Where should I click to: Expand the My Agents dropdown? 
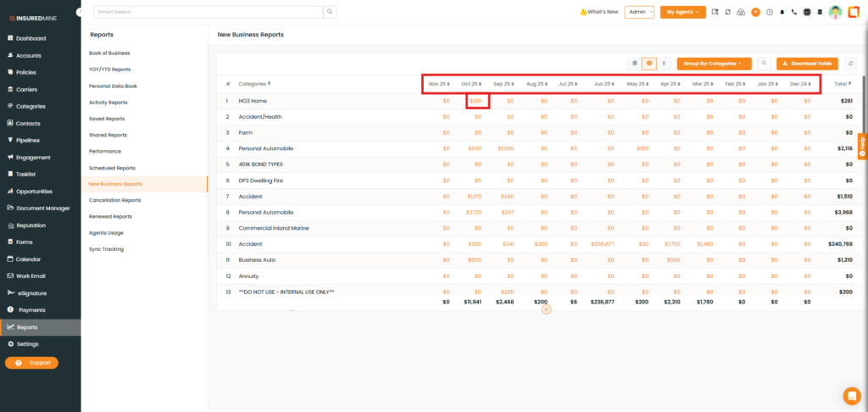(682, 12)
